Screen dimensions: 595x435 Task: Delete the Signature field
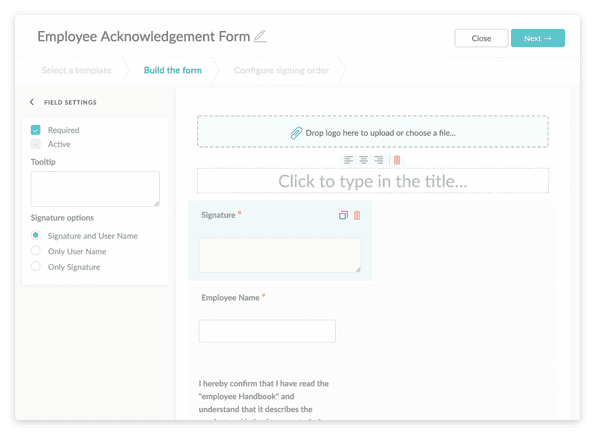point(357,215)
